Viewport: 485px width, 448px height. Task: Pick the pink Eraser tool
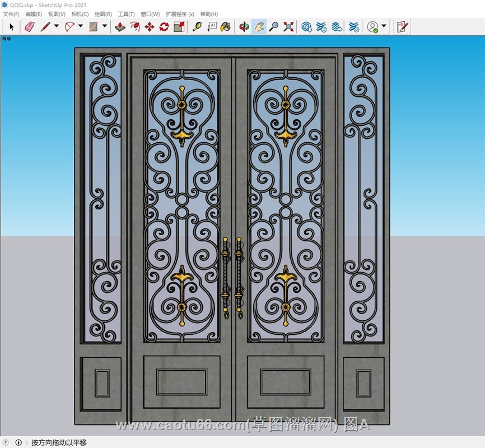pos(29,26)
